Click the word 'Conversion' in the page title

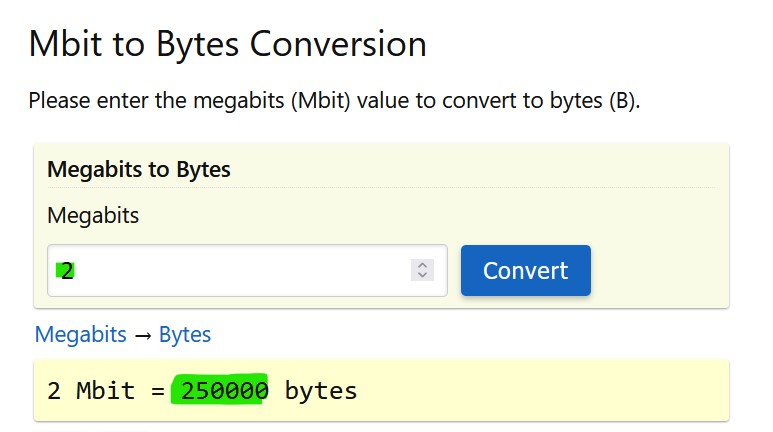pyautogui.click(x=338, y=44)
